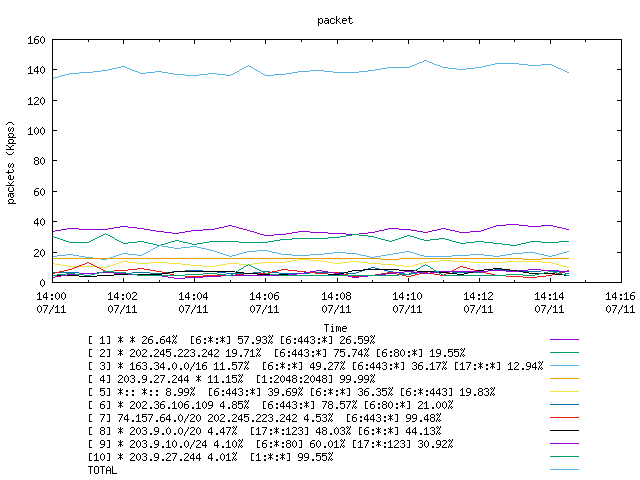Click the TOTAL legend label

tap(102, 471)
